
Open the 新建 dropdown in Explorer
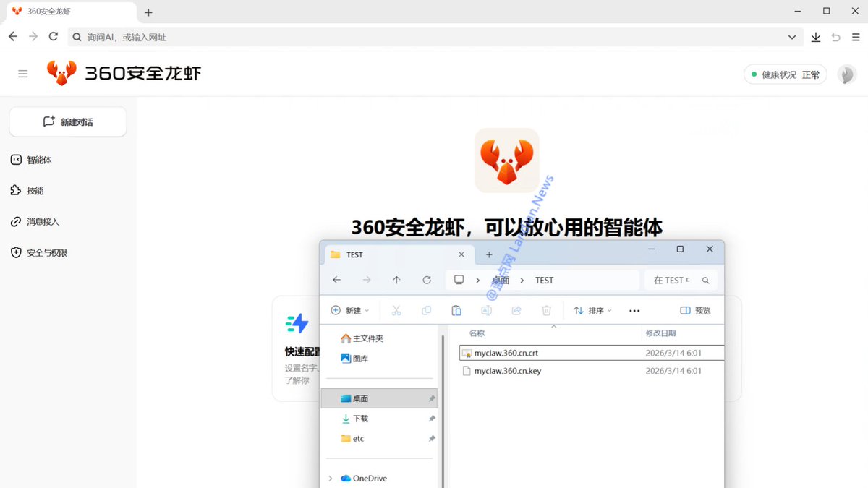click(350, 310)
